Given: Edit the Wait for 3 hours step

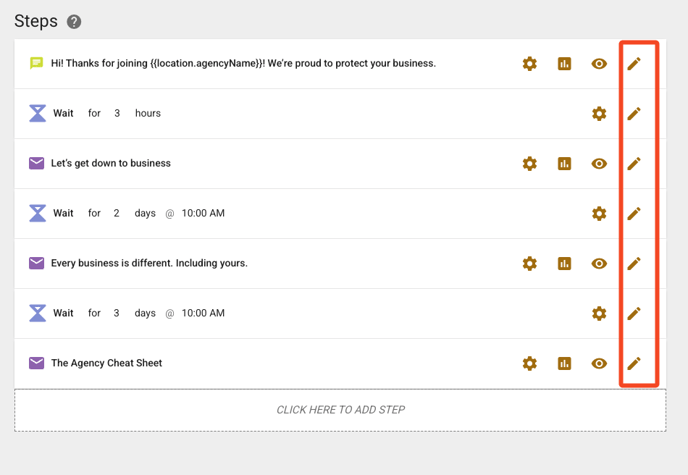Looking at the screenshot, I should pos(633,114).
